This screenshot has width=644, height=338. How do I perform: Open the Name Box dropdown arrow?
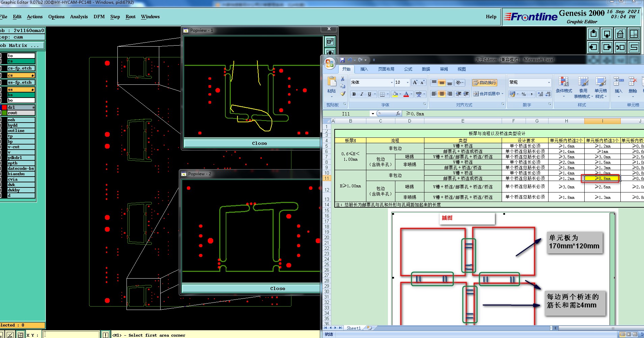373,114
